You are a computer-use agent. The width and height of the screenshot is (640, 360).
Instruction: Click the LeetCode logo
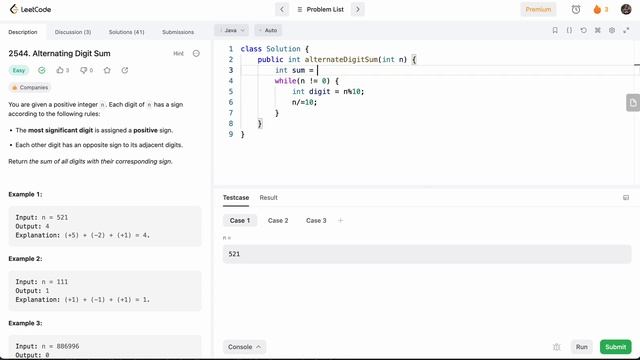point(30,9)
